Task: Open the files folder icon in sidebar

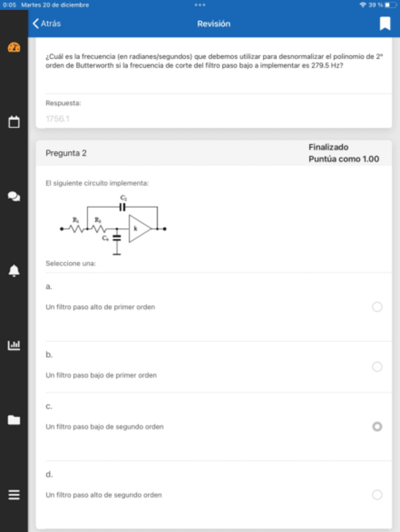Action: pos(14,420)
